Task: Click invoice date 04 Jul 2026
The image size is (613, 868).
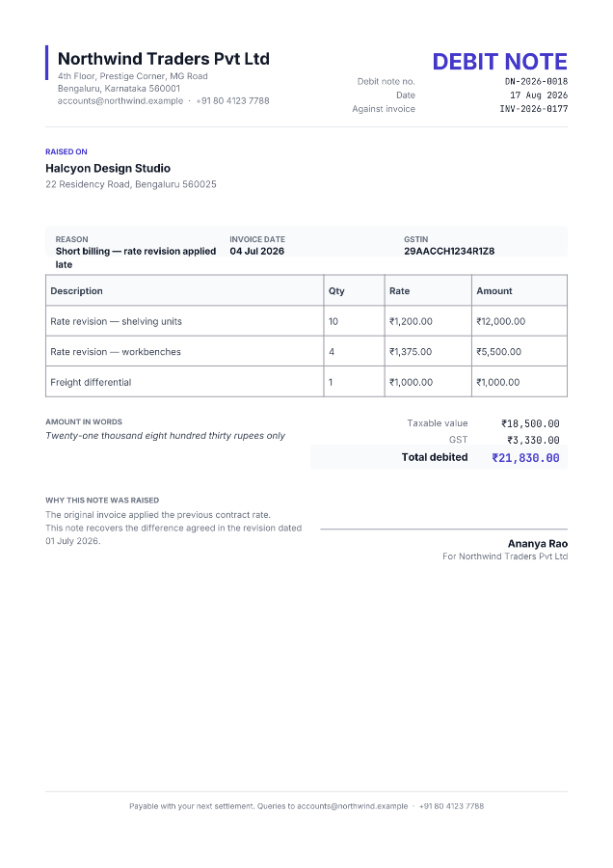Action: pyautogui.click(x=256, y=252)
